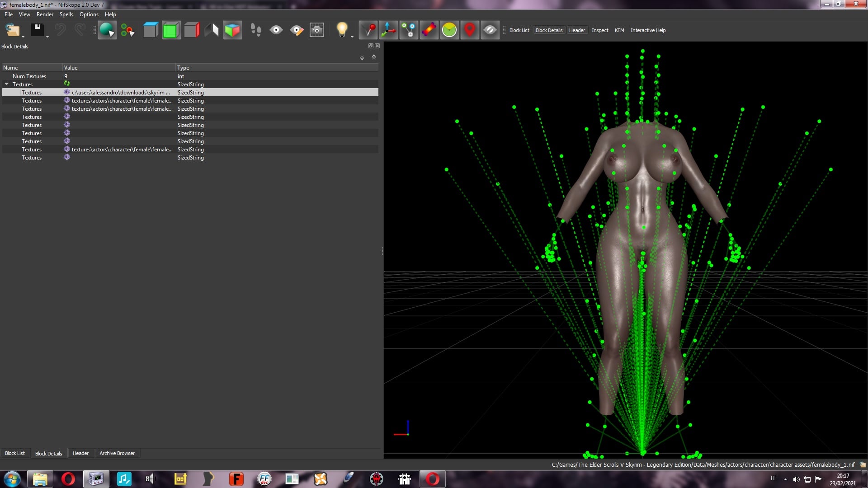The width and height of the screenshot is (868, 488).
Task: Click the Undo arrow icon
Action: coord(60,30)
